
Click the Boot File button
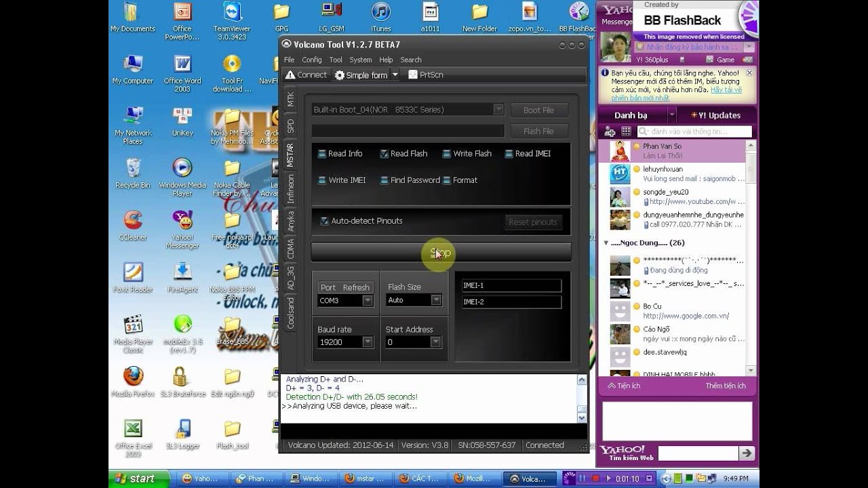(538, 110)
